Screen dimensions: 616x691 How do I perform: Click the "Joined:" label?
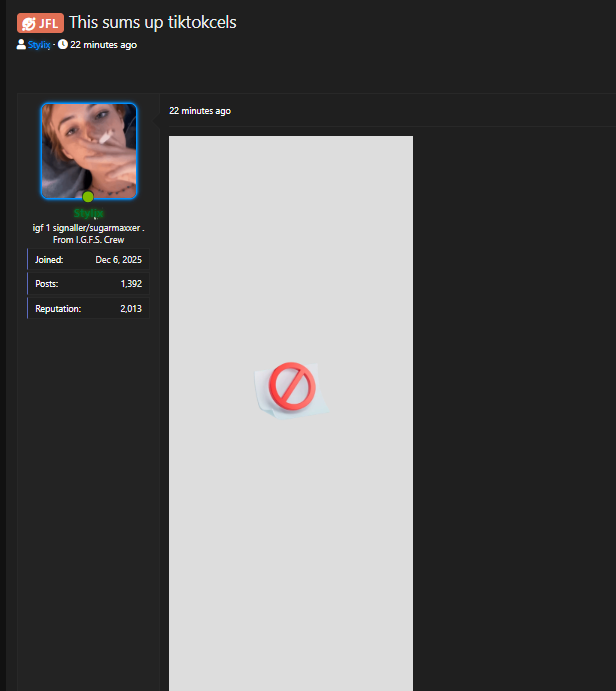pos(49,260)
